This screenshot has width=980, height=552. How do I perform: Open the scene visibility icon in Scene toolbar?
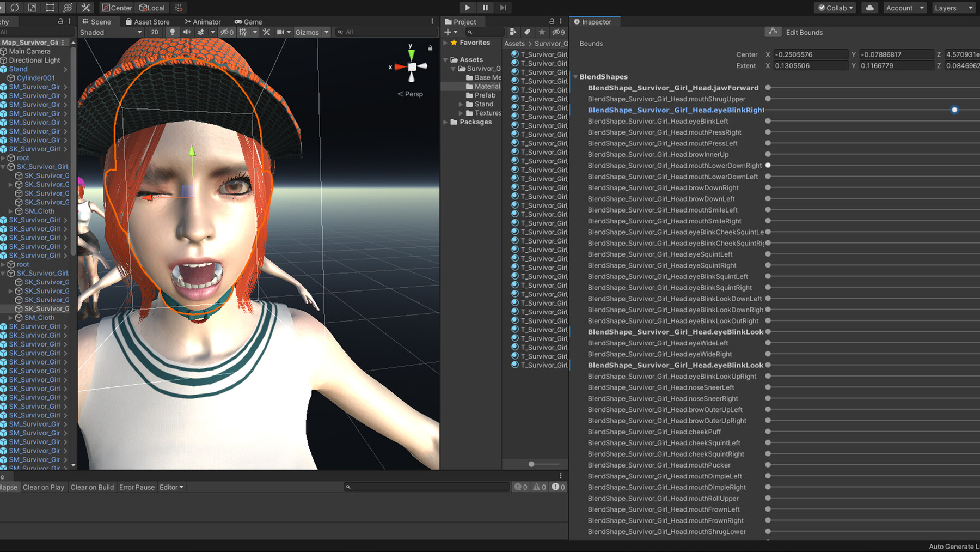225,32
